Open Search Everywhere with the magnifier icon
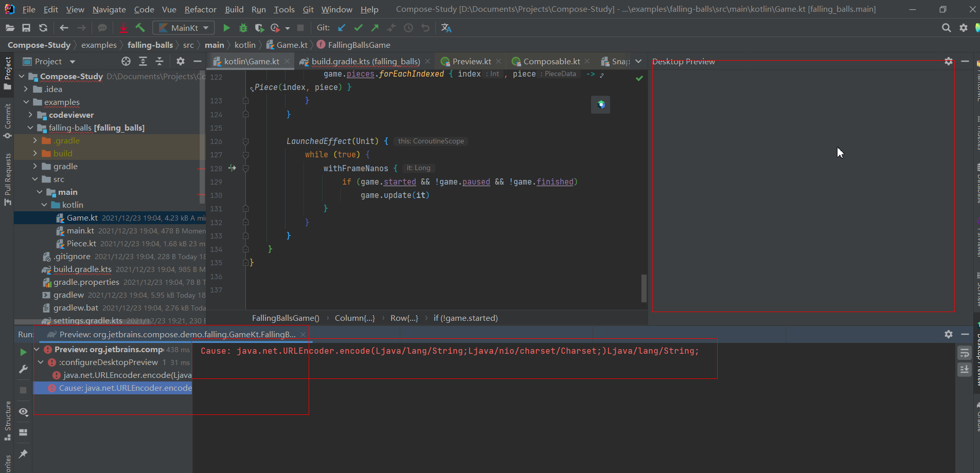 click(946, 27)
